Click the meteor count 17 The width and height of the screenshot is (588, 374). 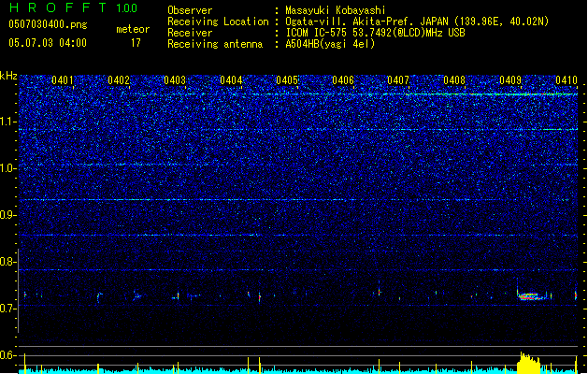tap(136, 43)
